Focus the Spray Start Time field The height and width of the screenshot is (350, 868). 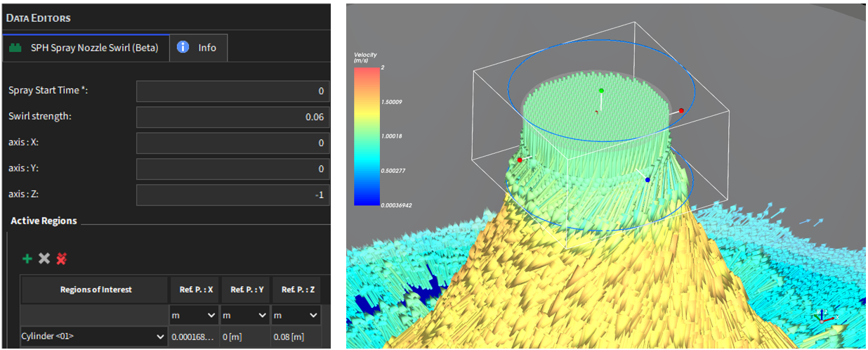pos(232,91)
